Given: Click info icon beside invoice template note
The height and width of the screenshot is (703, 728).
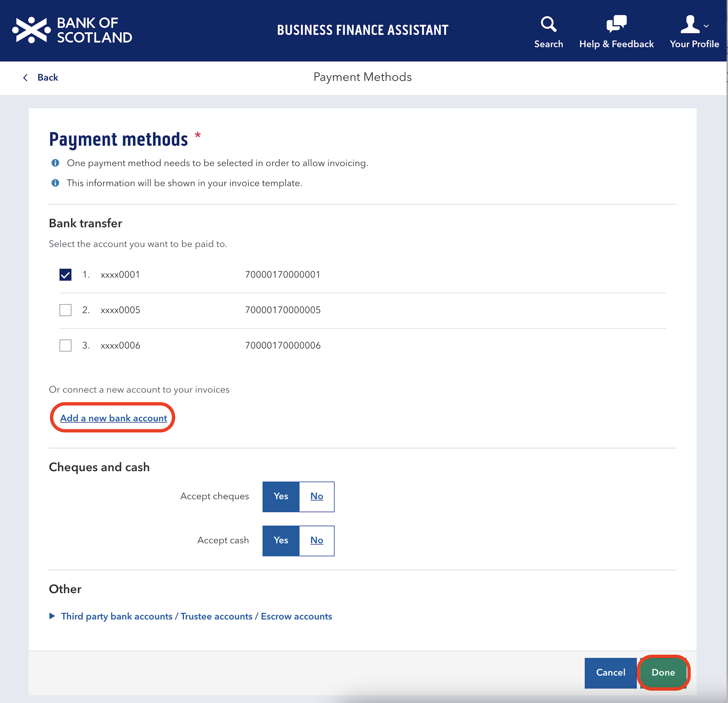Looking at the screenshot, I should point(55,183).
